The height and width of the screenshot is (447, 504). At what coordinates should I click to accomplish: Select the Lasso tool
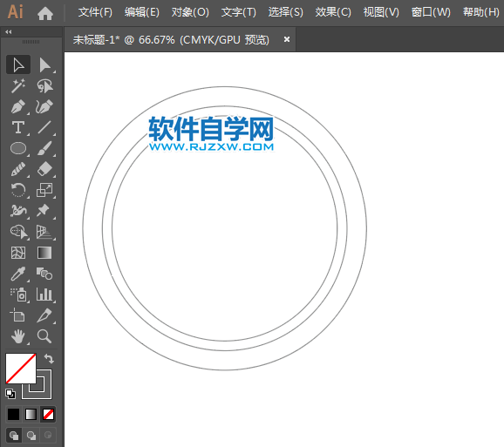click(44, 85)
